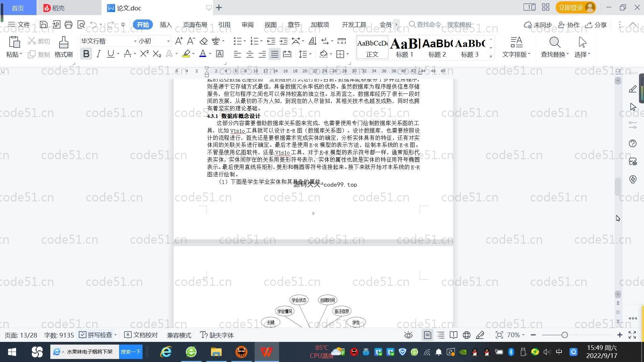644x362 pixels.
Task: Open the 70% zoom level dropdown
Action: pos(516,335)
